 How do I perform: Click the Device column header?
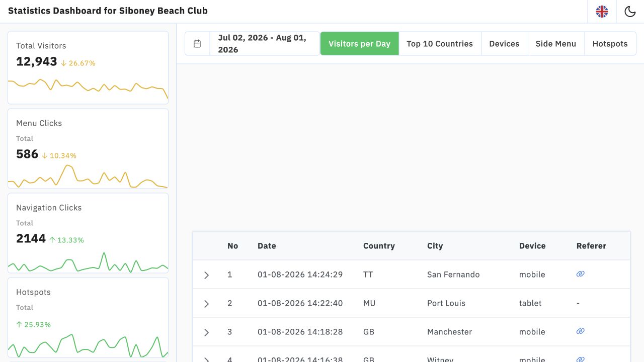coord(532,246)
